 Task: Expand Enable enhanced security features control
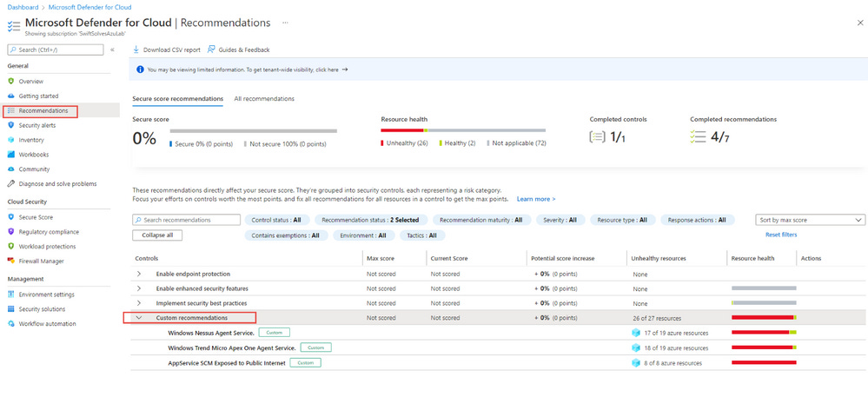click(139, 288)
